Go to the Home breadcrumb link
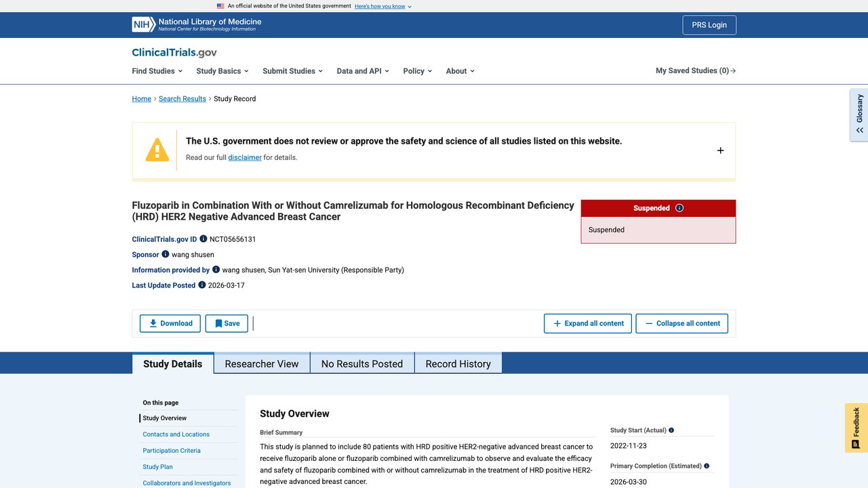Viewport: 868px width, 488px height. click(142, 99)
